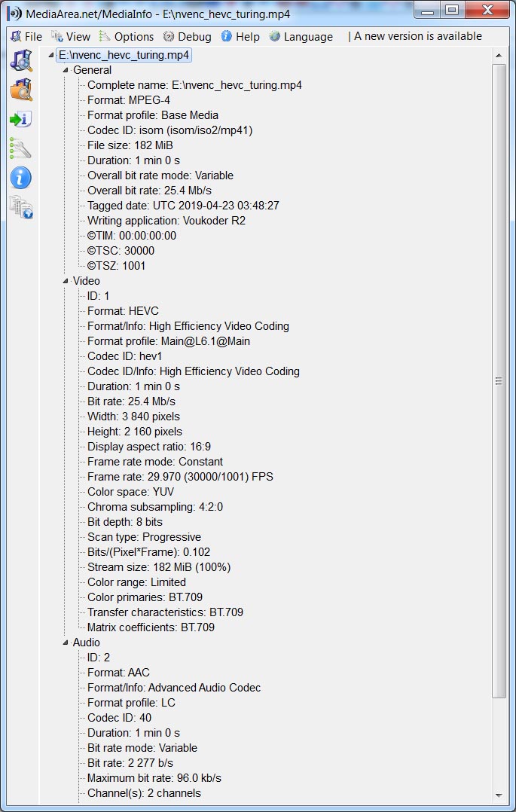The width and height of the screenshot is (516, 812).
Task: Select '©TSC: 30000' row
Action: pyautogui.click(x=121, y=250)
